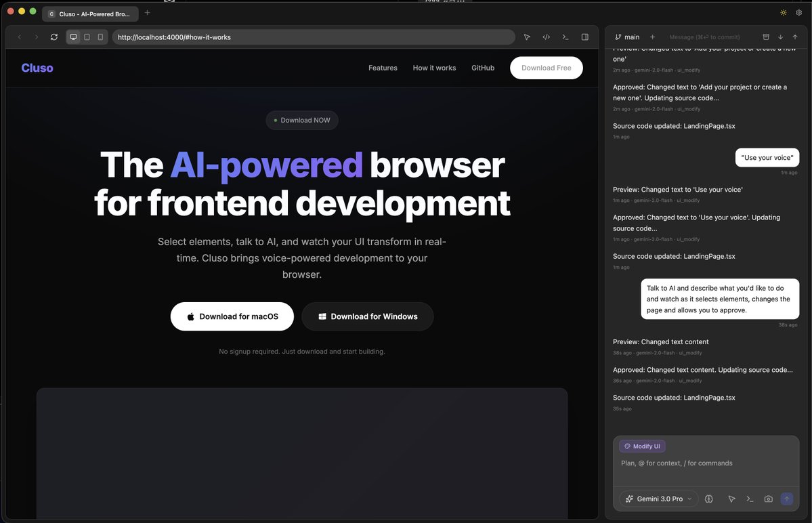Image resolution: width=812 pixels, height=523 pixels.
Task: Switch to desktop viewport mode
Action: point(74,37)
